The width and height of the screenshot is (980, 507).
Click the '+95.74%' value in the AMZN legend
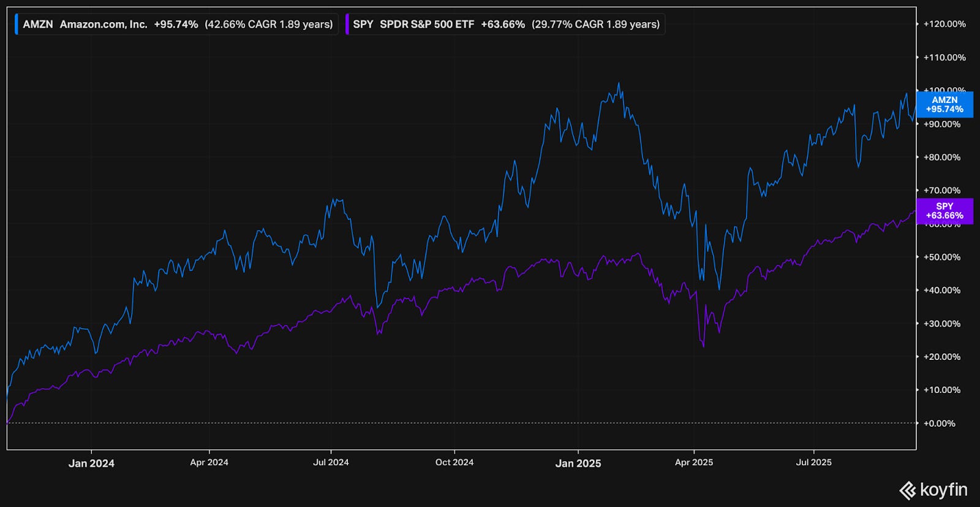click(x=176, y=25)
